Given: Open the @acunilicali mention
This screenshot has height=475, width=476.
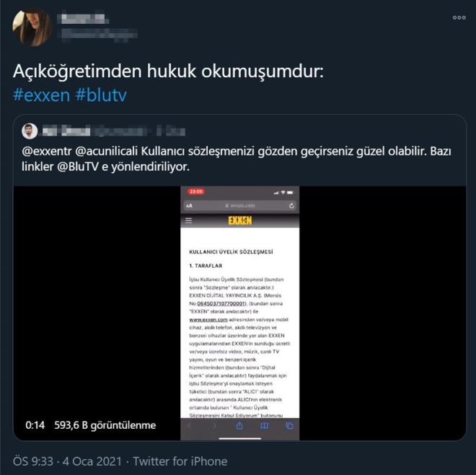Looking at the screenshot, I should click(106, 151).
